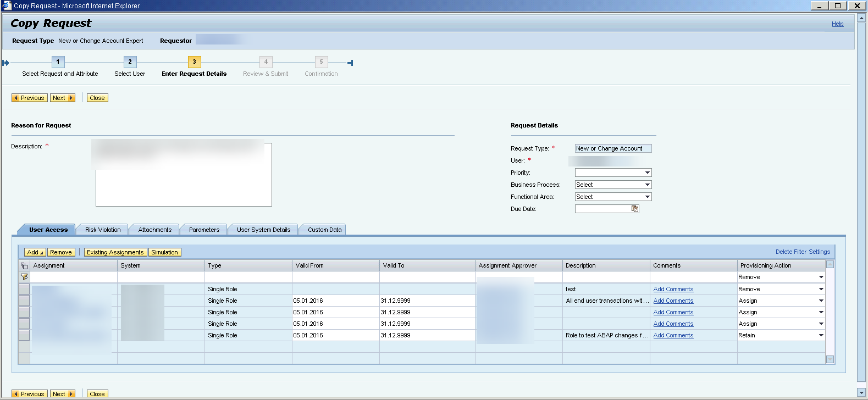Open the Due Date calendar picker icon
This screenshot has width=868, height=400.
(635, 209)
